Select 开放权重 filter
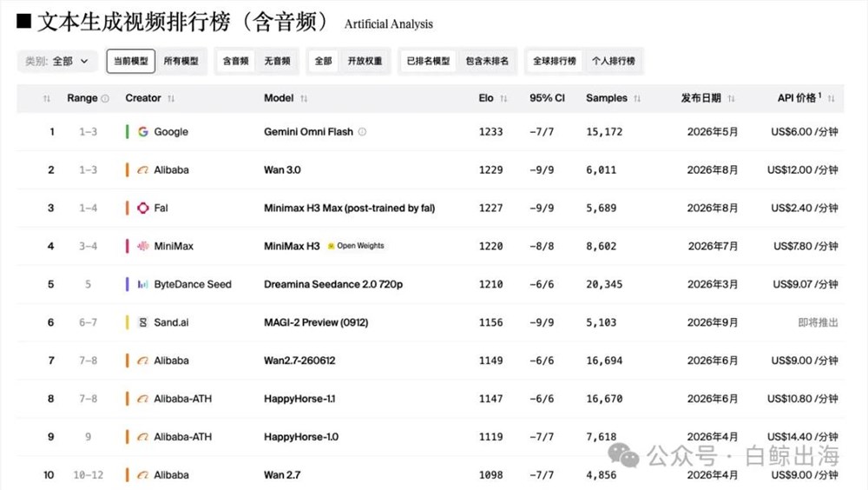Image resolution: width=868 pixels, height=490 pixels. pyautogui.click(x=365, y=61)
